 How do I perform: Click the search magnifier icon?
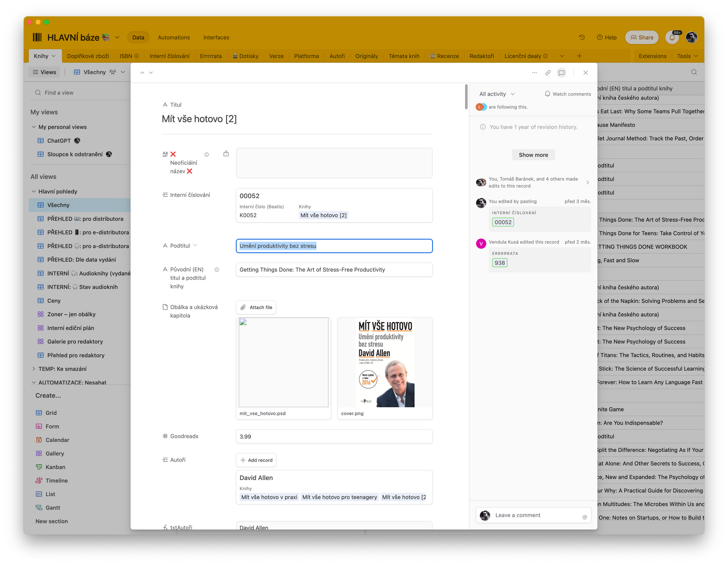pos(694,72)
